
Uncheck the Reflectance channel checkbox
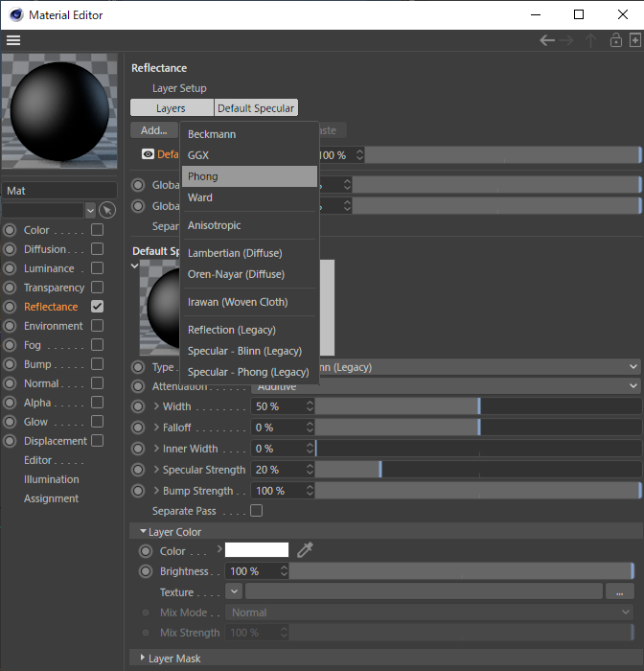click(x=97, y=307)
